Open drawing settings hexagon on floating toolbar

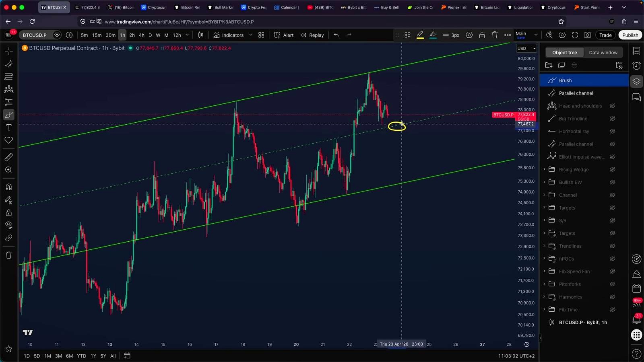click(x=469, y=35)
